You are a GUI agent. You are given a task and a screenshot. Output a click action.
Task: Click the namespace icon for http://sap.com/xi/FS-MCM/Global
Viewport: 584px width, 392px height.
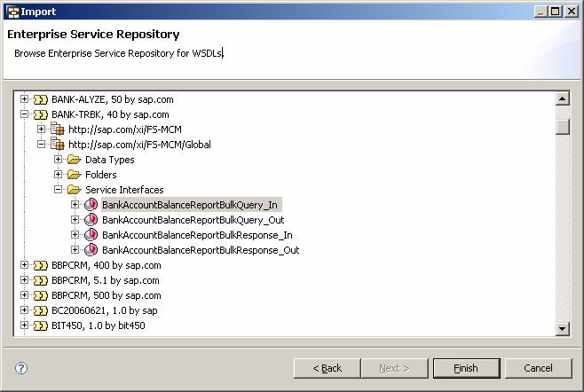pyautogui.click(x=57, y=145)
